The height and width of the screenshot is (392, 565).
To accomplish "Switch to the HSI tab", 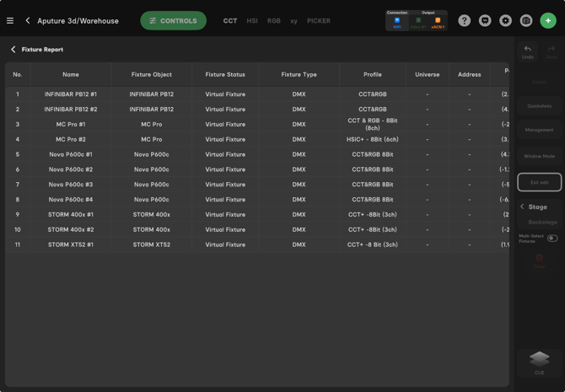I will point(252,21).
